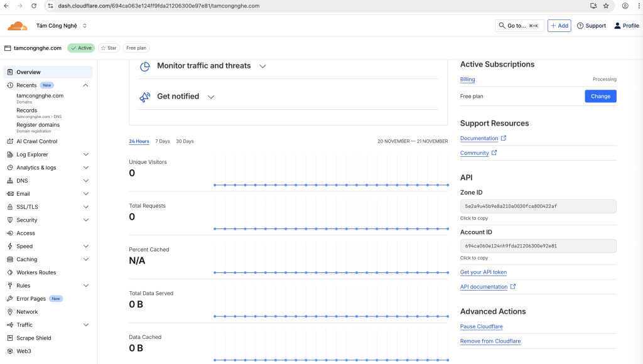Click the Workers Routes sidebar icon
This screenshot has width=643, height=364.
pos(10,272)
